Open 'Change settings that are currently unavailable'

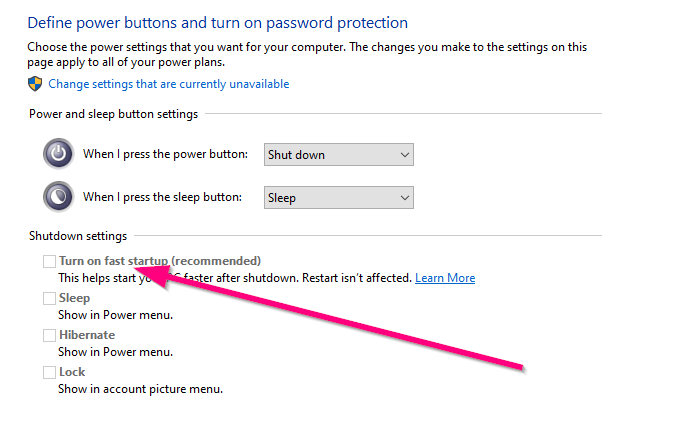pos(168,85)
